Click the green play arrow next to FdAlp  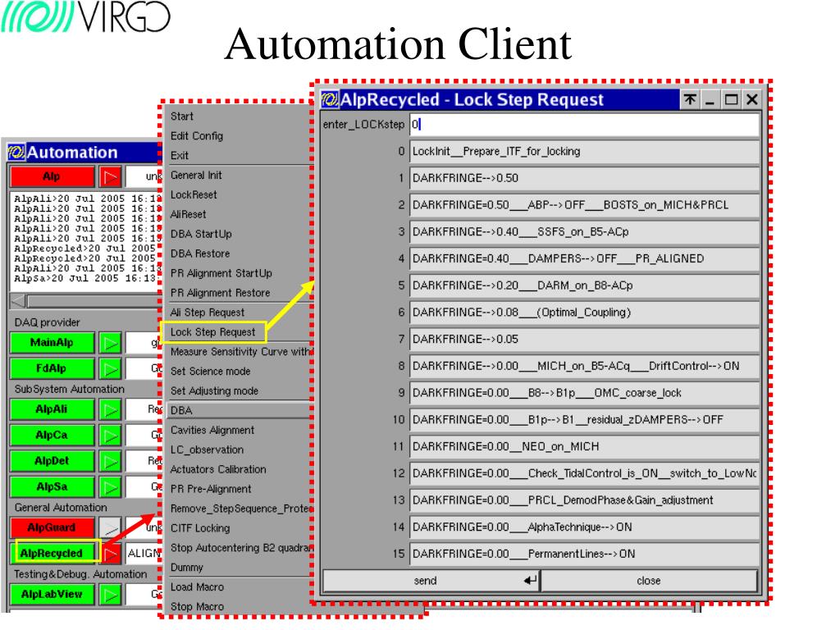point(111,368)
